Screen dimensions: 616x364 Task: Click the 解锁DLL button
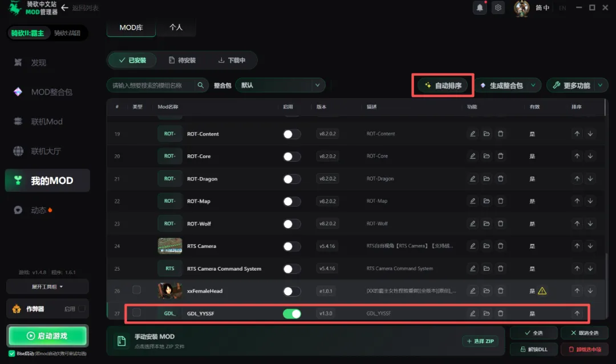(x=534, y=349)
